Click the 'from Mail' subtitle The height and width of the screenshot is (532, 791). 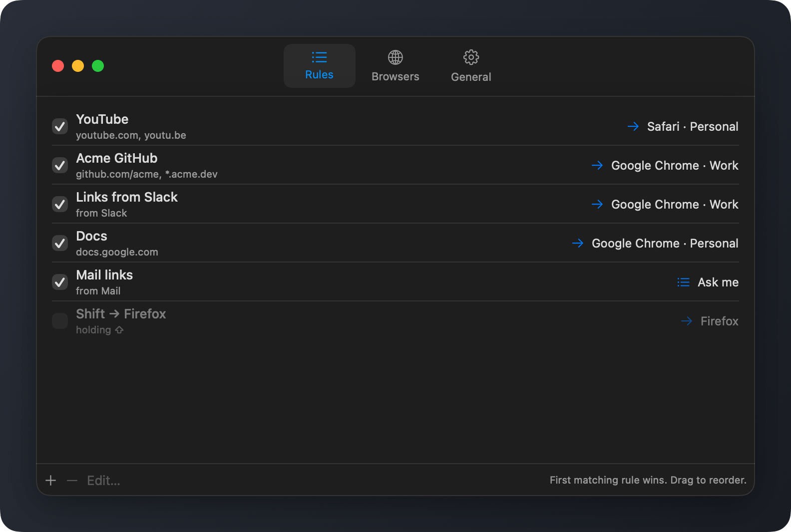[x=98, y=291]
